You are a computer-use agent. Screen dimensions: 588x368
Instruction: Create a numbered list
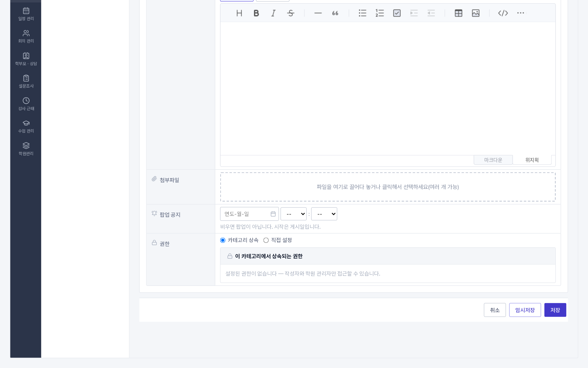(x=379, y=13)
